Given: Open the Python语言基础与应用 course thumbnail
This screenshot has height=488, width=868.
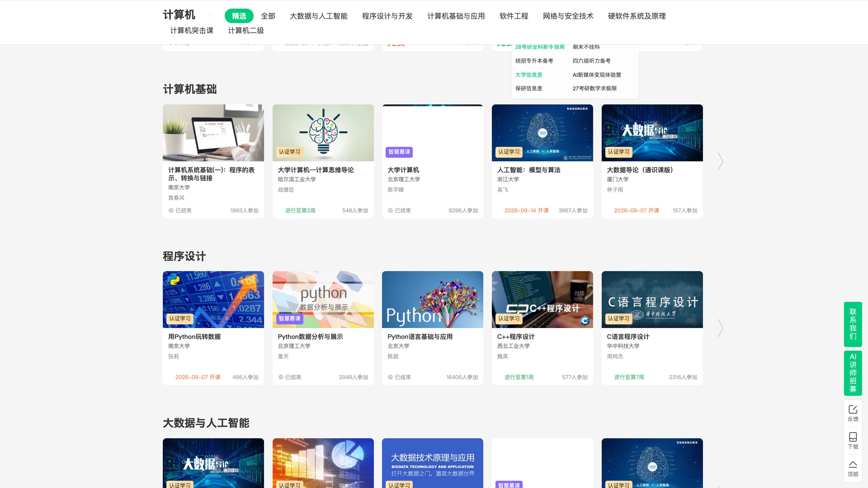Looking at the screenshot, I should [x=432, y=300].
